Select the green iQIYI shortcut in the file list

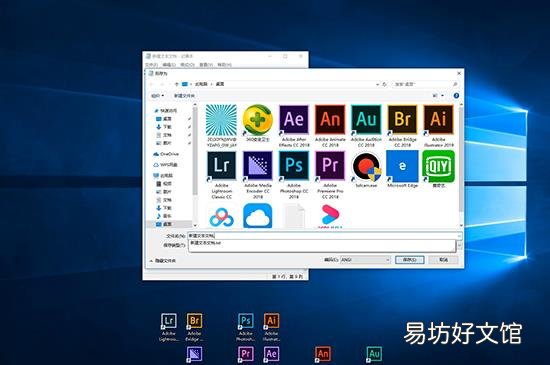point(438,169)
